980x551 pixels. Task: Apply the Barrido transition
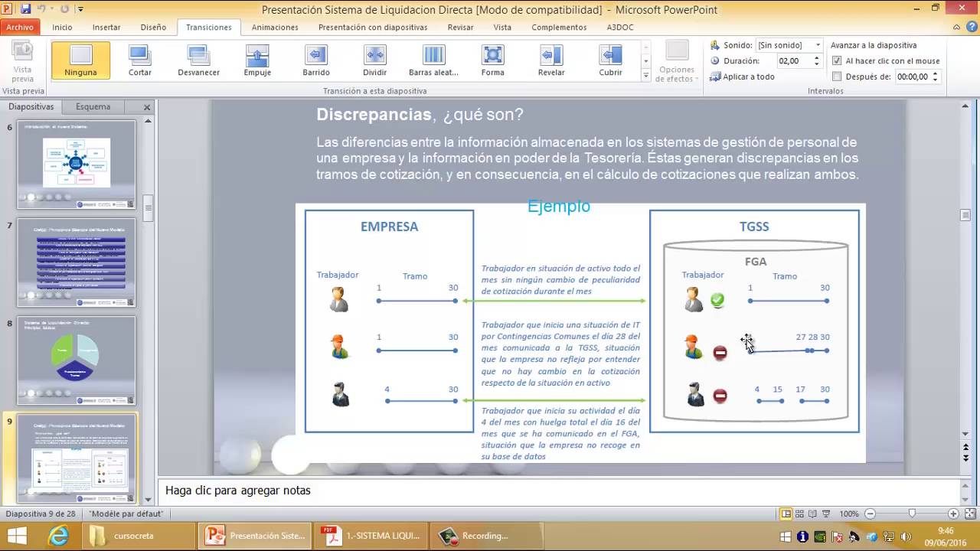point(316,60)
